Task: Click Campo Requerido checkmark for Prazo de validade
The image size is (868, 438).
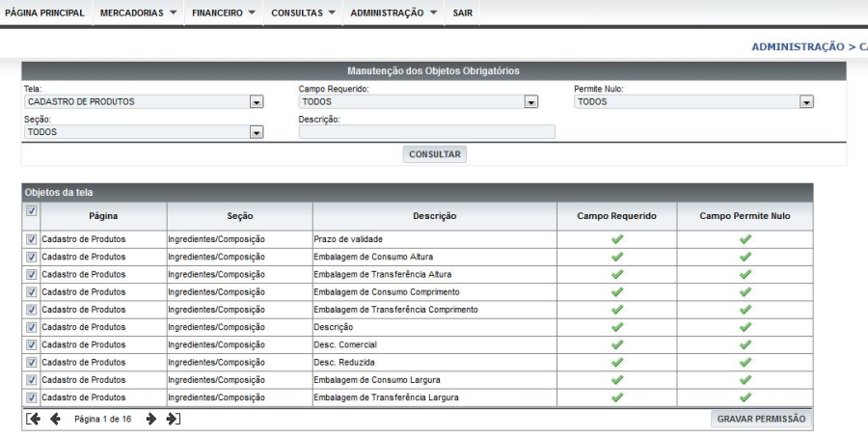Action: coord(617,239)
